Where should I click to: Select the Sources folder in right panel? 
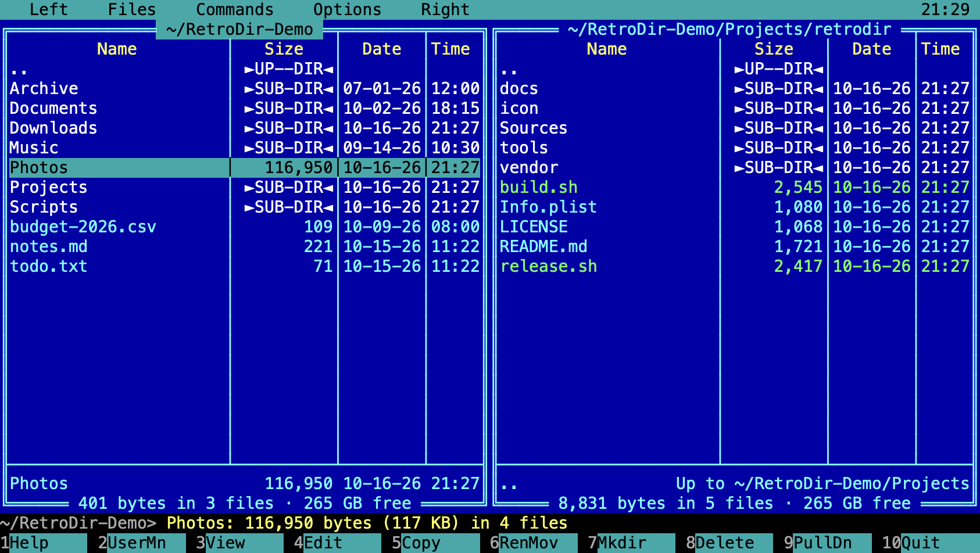click(735, 128)
